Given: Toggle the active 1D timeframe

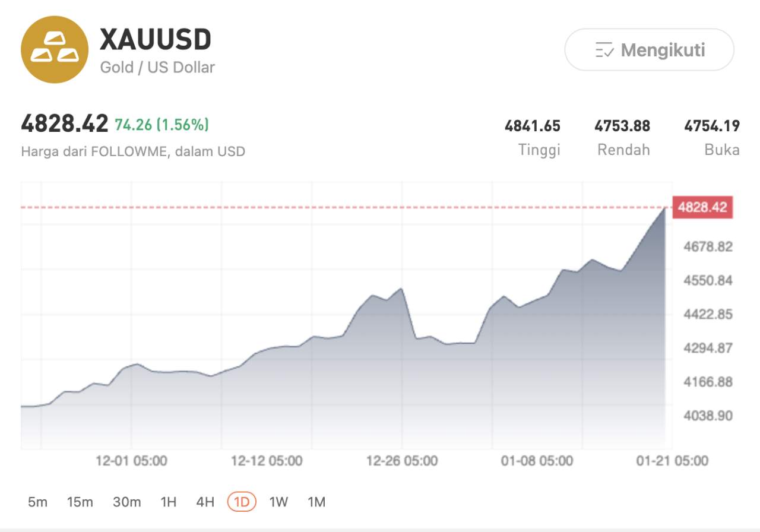Looking at the screenshot, I should coord(241,502).
